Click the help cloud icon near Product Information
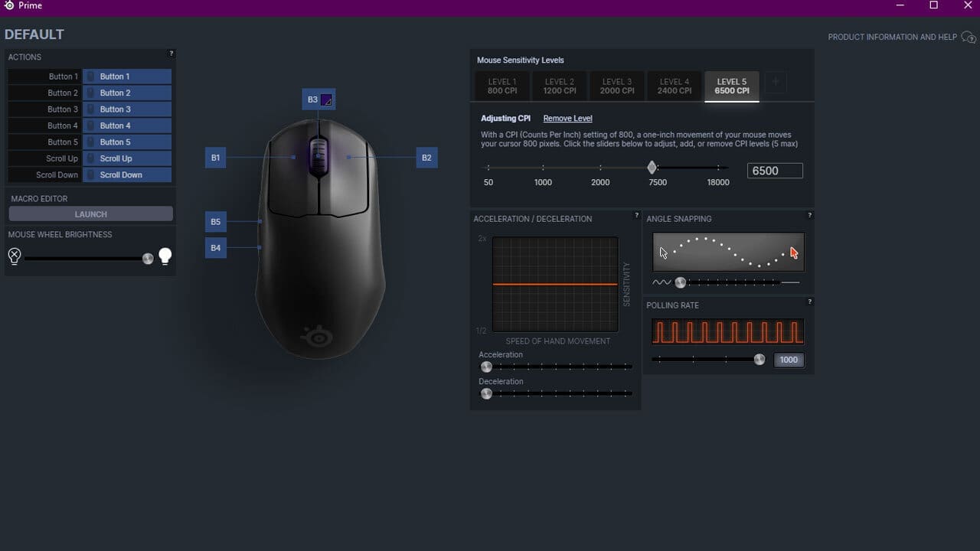Screen dimensions: 980x551 968,37
